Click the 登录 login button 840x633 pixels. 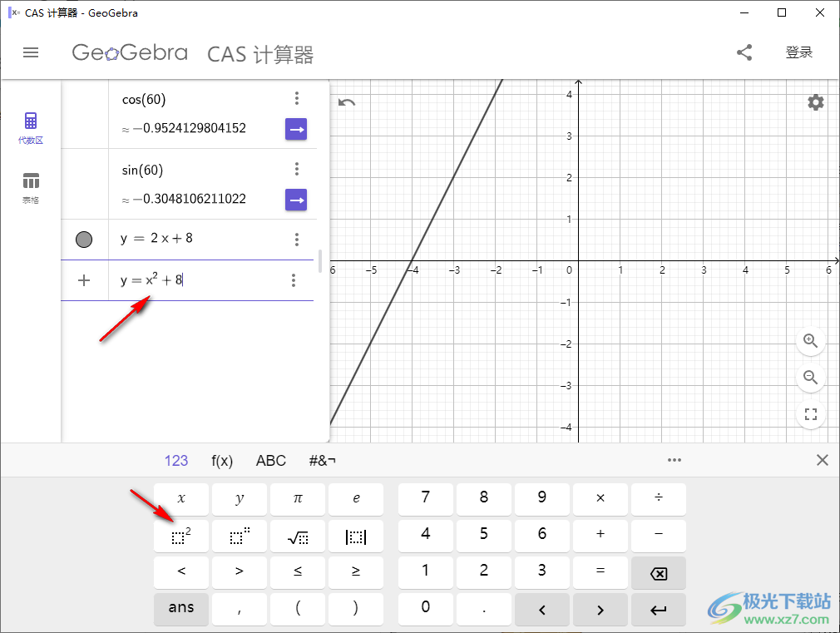pos(799,52)
